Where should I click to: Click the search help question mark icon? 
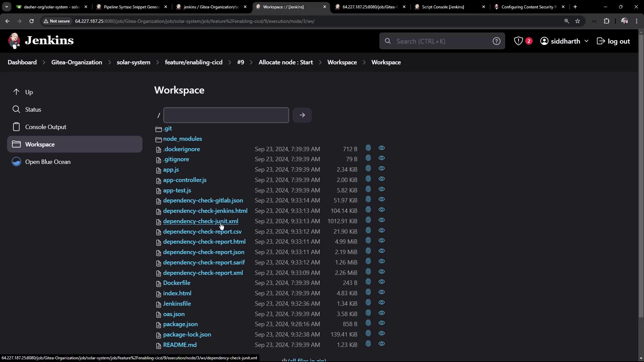coord(496,41)
